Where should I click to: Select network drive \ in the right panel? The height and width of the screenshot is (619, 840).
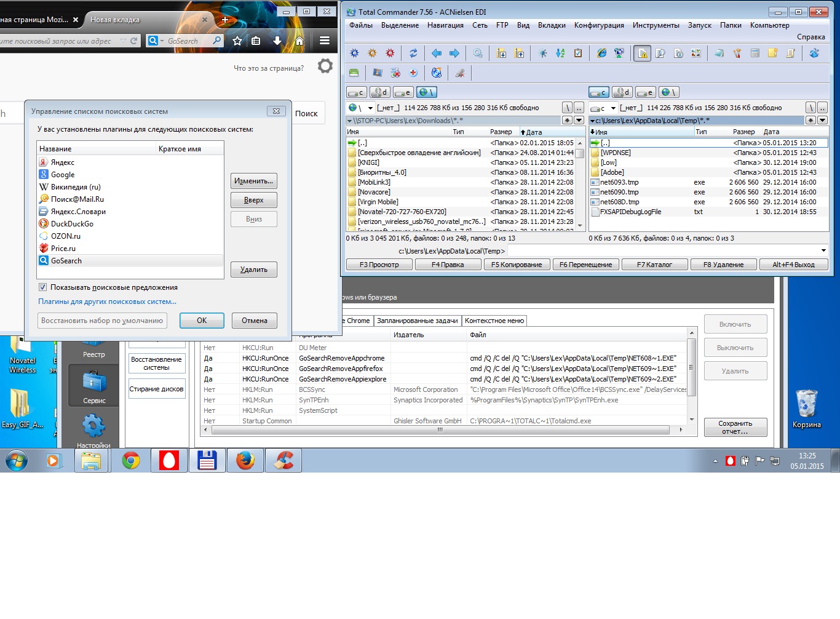[x=668, y=92]
